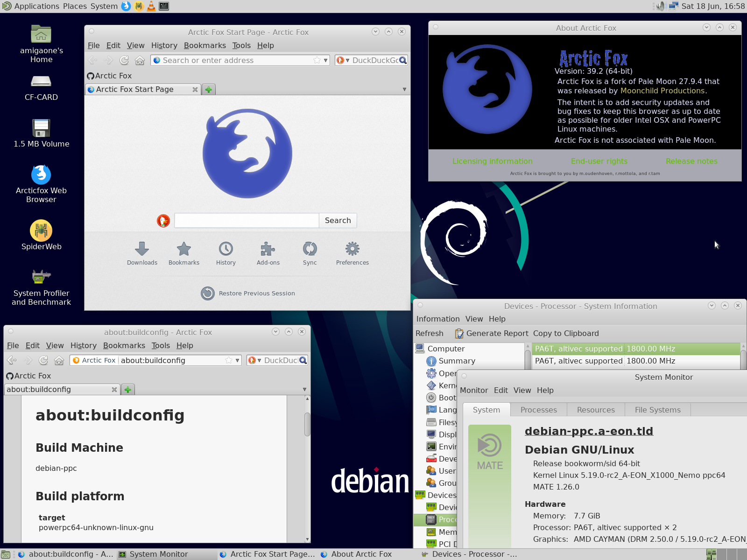Follow Moonchild Productions link
Screen dimensions: 747x560
(662, 91)
